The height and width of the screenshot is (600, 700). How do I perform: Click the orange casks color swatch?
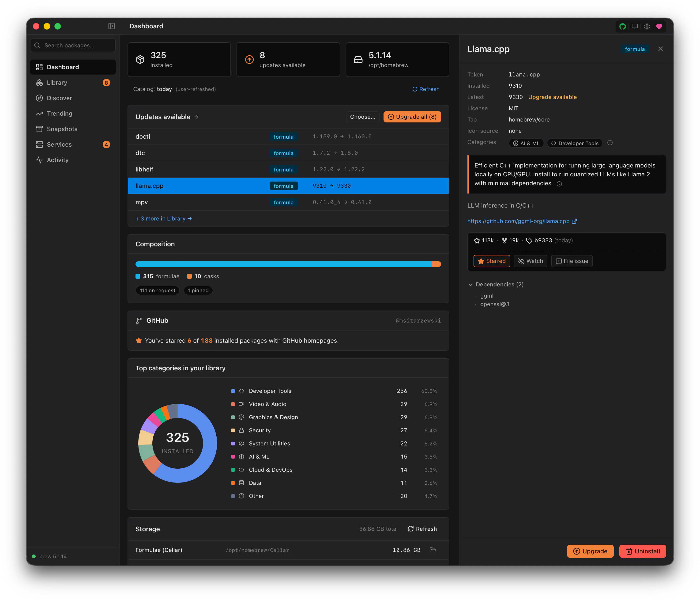coord(189,276)
